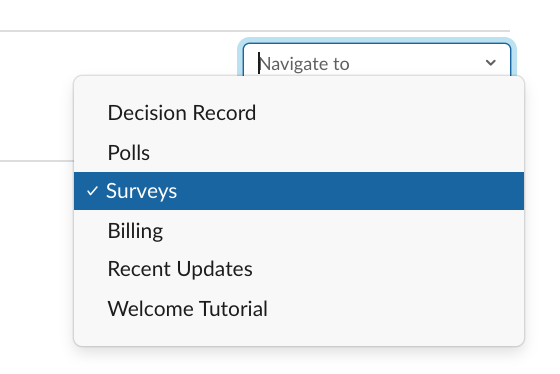Choose Recent Updates from dropdown
Image resolution: width=560 pixels, height=374 pixels.
[x=299, y=269]
